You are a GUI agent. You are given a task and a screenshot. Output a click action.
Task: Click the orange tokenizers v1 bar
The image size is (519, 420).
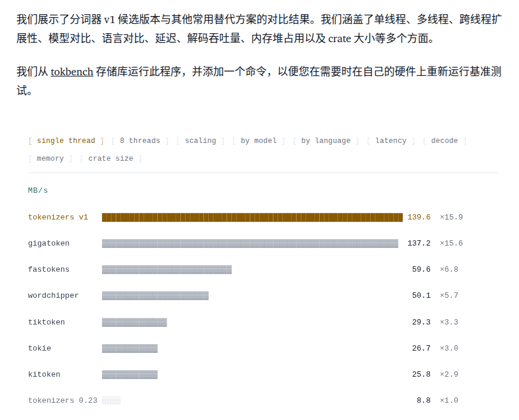[252, 218]
